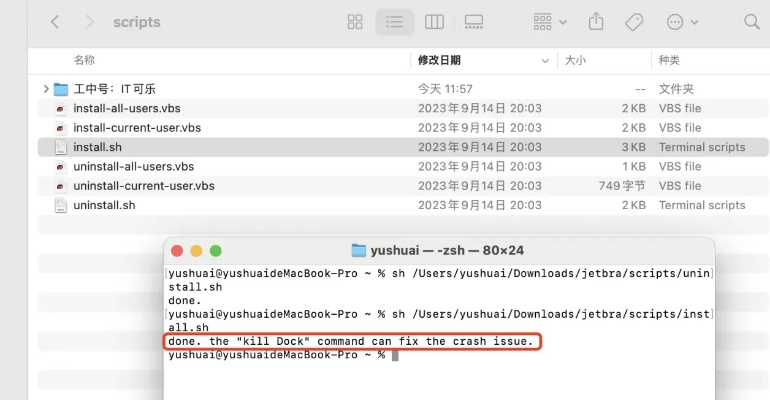Click Terminal title yushuai — -zsh — 80×24

click(x=447, y=251)
